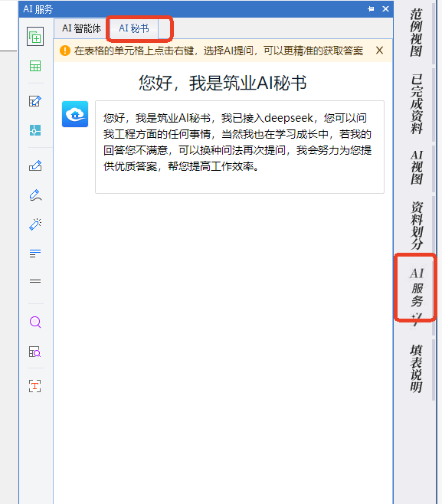
Task: Open the edit table pencil icon
Action: click(x=35, y=101)
